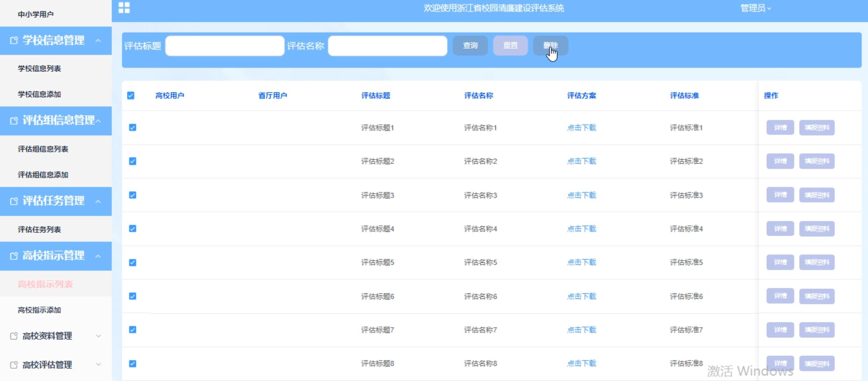This screenshot has height=381, width=868.
Task: Click the 高校评估管理 menu icon
Action: click(x=14, y=365)
